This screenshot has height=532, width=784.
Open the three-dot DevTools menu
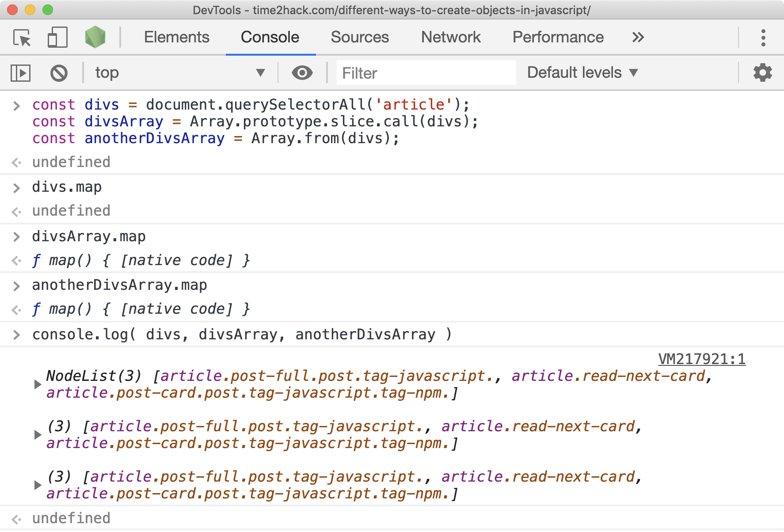tap(763, 38)
